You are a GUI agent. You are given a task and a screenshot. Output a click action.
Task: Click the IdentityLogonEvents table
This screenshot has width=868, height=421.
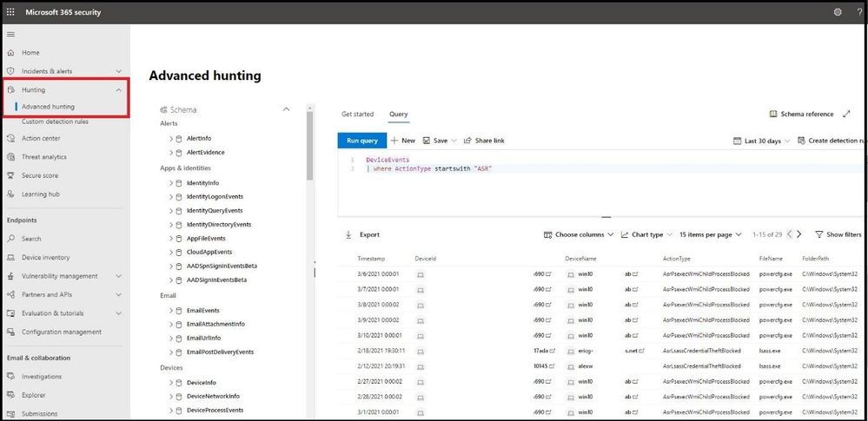(x=215, y=196)
